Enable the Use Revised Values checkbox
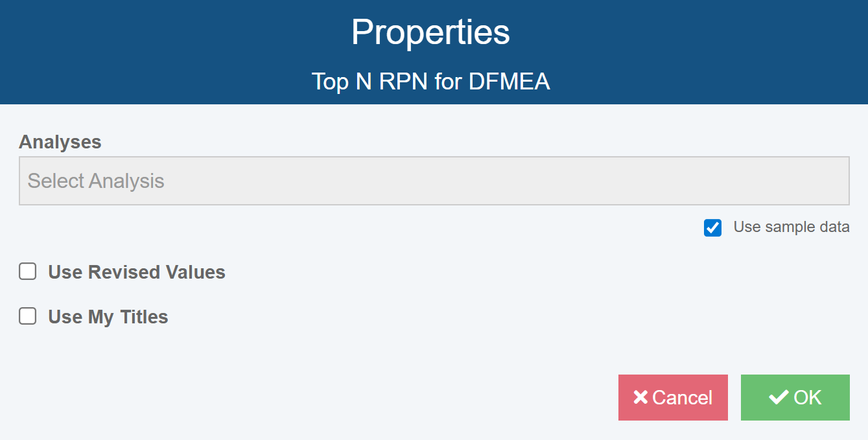 (x=27, y=272)
